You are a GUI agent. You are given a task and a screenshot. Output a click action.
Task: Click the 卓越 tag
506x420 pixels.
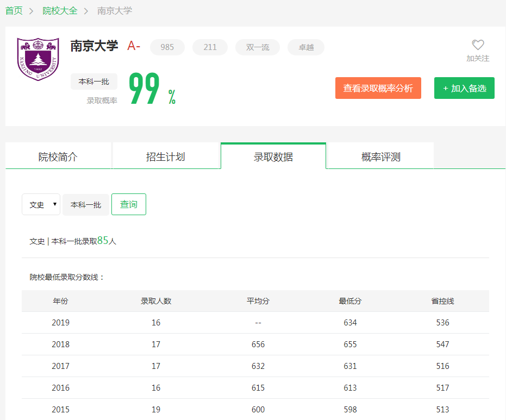pyautogui.click(x=306, y=47)
